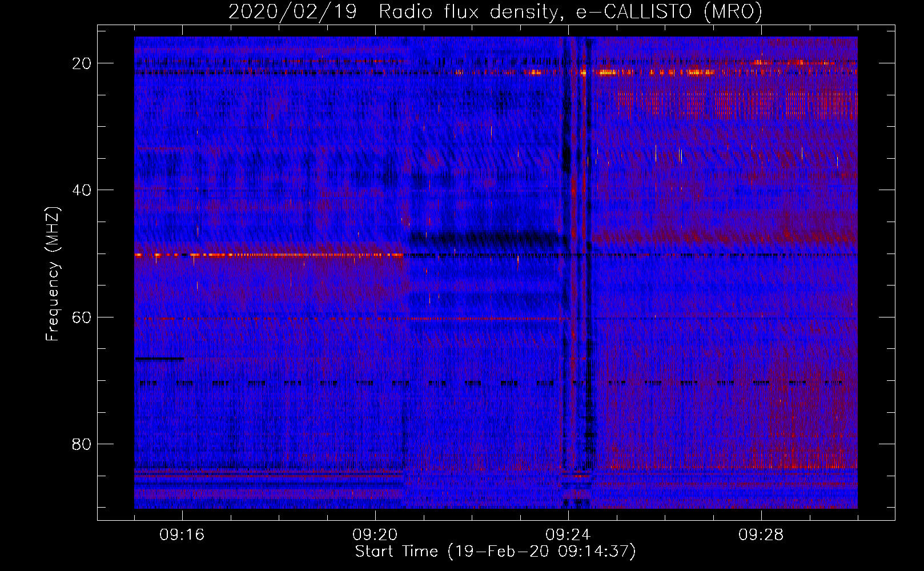Click the 80 MHz frequency tick label
The width and height of the screenshot is (924, 571).
(82, 444)
